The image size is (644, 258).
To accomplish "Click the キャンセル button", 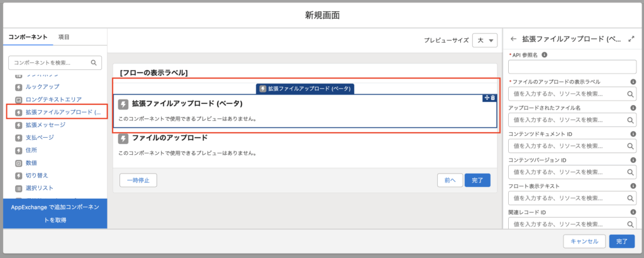I will tap(585, 241).
